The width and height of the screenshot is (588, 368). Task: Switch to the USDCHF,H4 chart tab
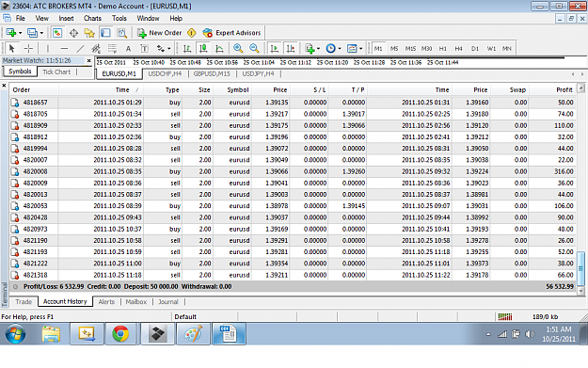pos(165,73)
